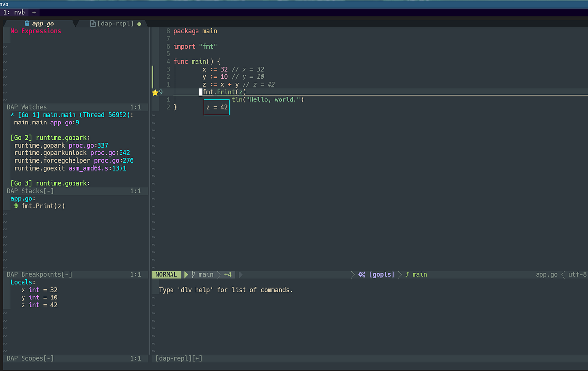
Task: Click the z = 42 hover popup
Action: click(x=217, y=108)
